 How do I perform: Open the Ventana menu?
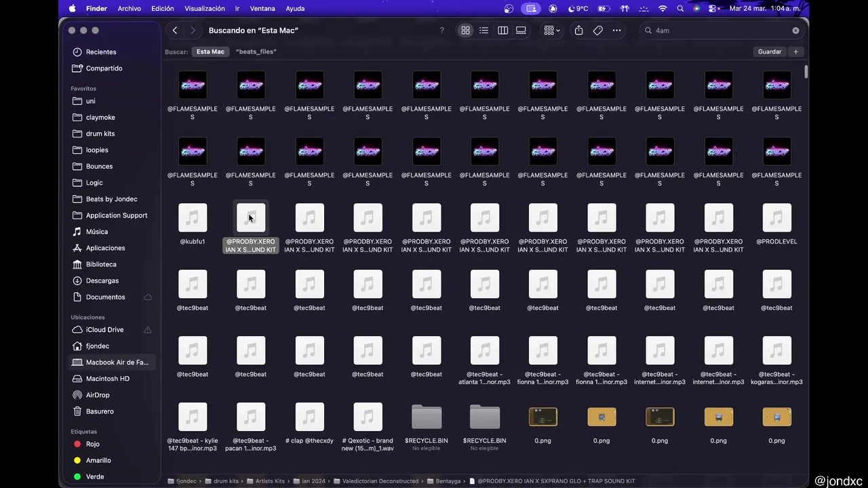[x=262, y=9]
